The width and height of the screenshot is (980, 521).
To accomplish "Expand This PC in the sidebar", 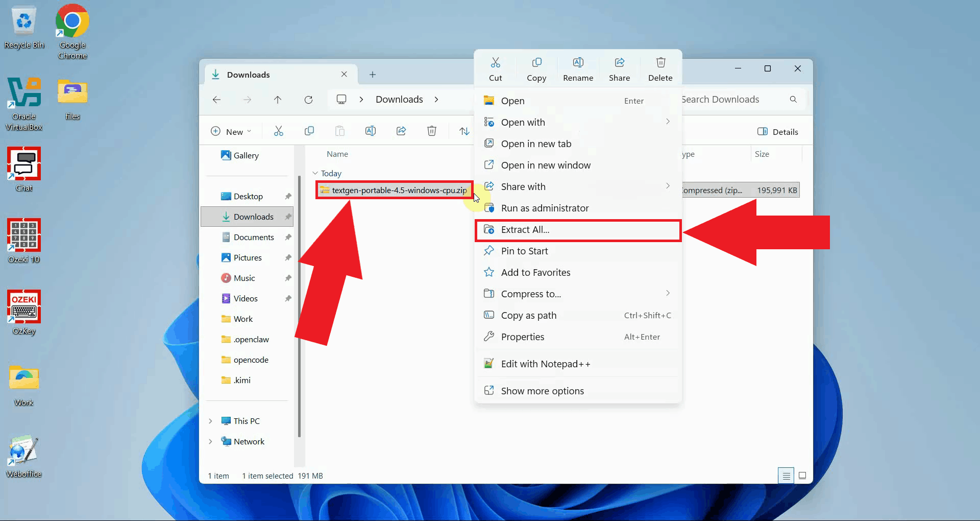I will [x=211, y=421].
